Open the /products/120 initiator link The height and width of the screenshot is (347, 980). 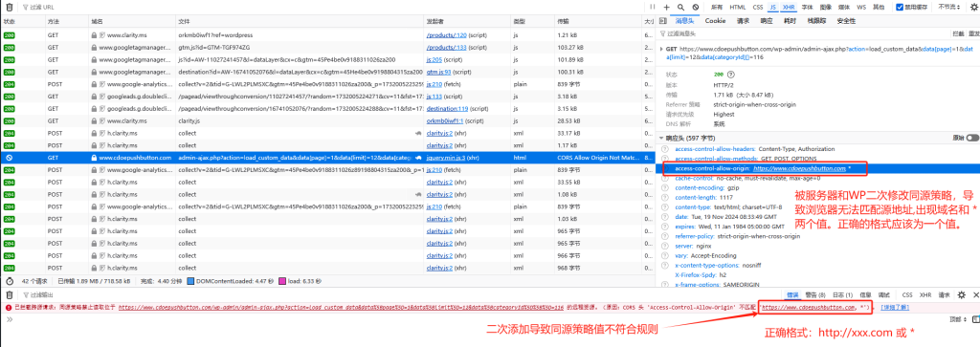point(447,35)
